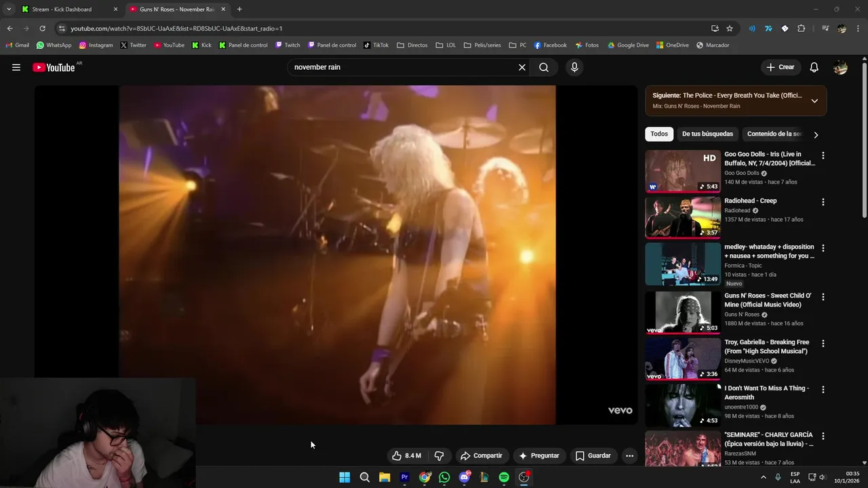The width and height of the screenshot is (868, 488).
Task: Open OBS Studio from the taskbar
Action: [x=524, y=477]
